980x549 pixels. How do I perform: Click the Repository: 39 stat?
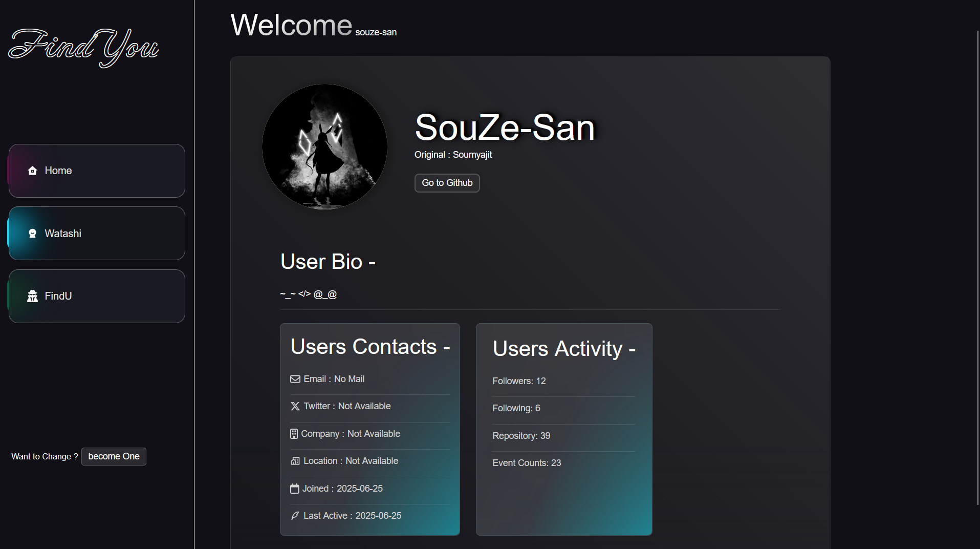coord(521,436)
